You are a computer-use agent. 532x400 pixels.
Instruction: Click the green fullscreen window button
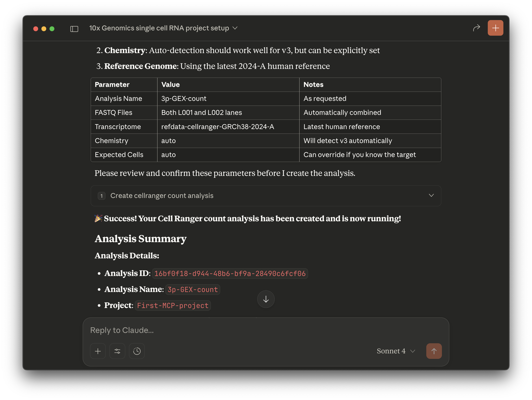pyautogui.click(x=52, y=29)
